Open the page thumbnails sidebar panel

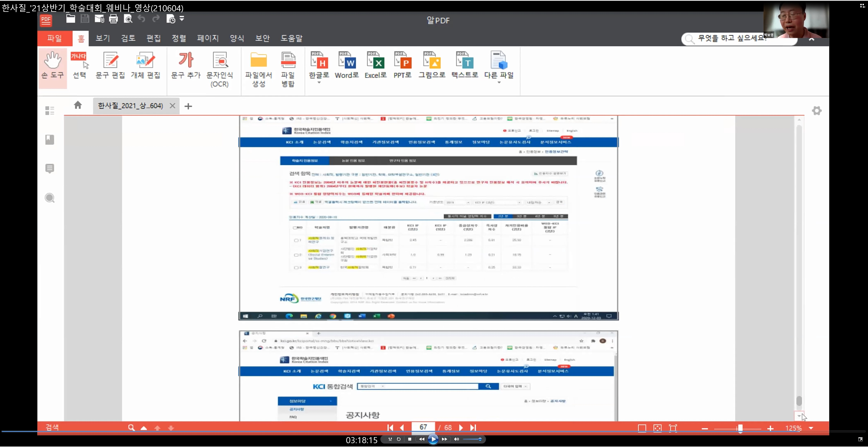pos(50,111)
